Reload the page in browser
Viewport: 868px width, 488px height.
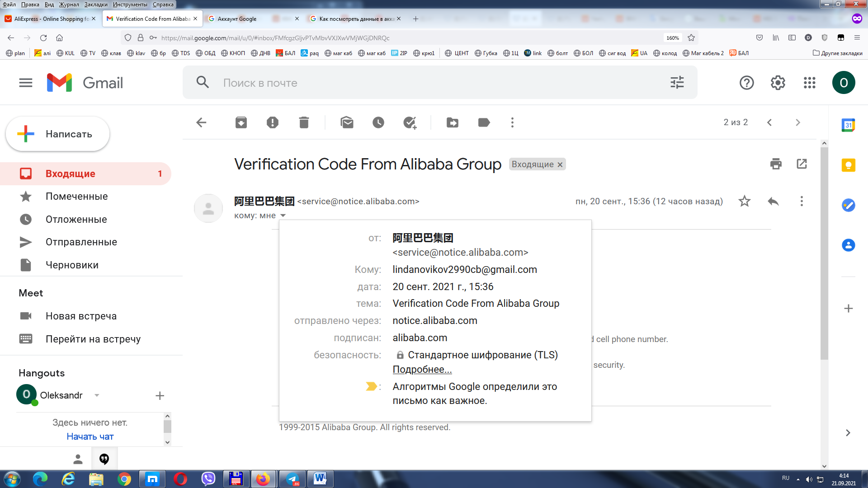43,38
